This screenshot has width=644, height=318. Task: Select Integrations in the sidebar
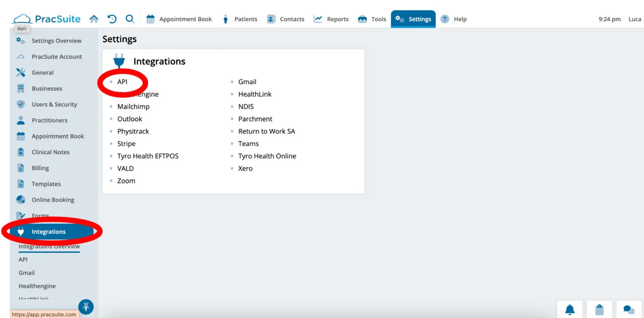click(52, 231)
